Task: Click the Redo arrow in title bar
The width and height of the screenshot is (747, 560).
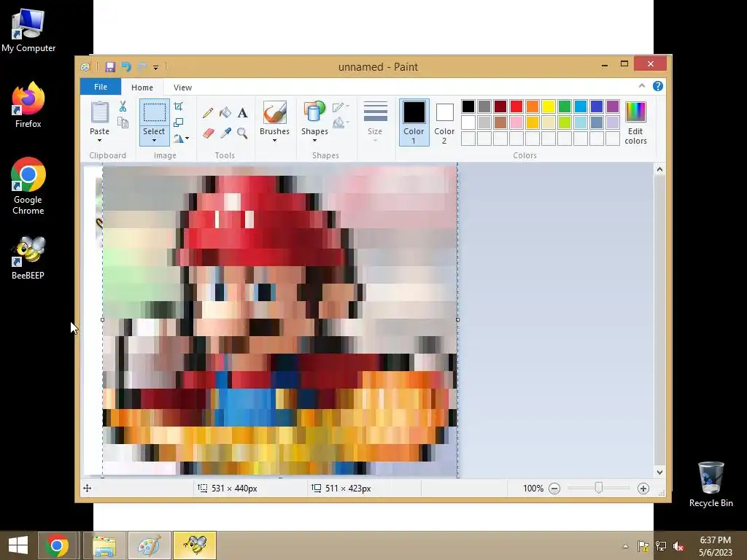Action: click(142, 66)
